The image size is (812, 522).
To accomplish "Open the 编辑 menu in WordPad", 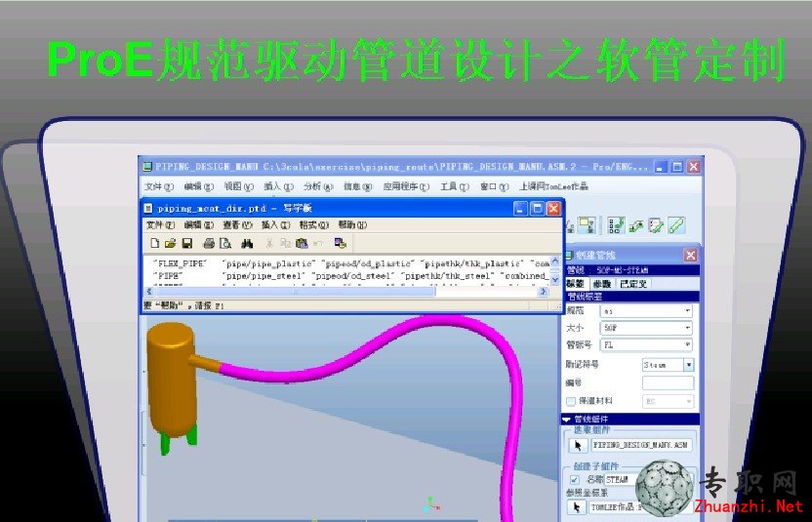I will [199, 224].
